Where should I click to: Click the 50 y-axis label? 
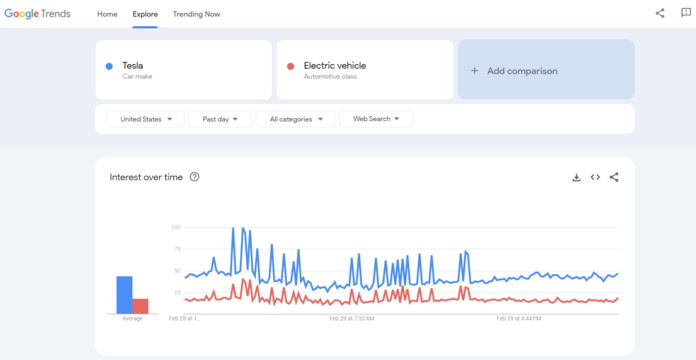[177, 271]
